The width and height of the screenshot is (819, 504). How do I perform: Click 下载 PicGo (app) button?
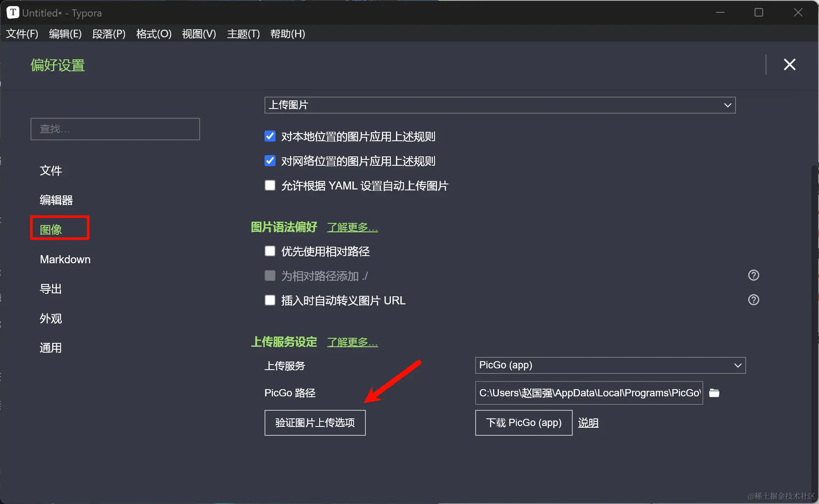(x=524, y=423)
